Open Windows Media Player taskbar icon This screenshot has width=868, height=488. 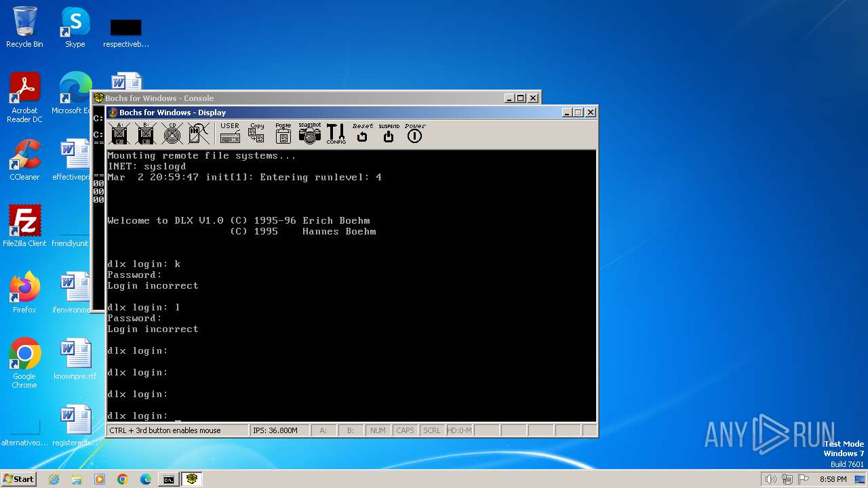(x=100, y=479)
